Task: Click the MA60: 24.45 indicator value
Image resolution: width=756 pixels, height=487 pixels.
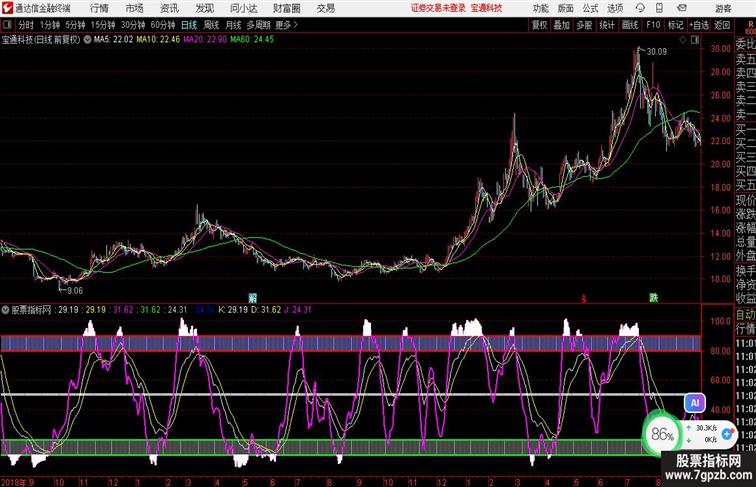Action: [x=252, y=40]
